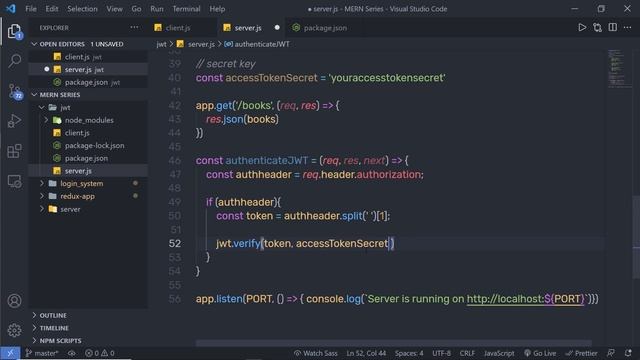
Task: Click the Prettier status item
Action: click(581, 353)
